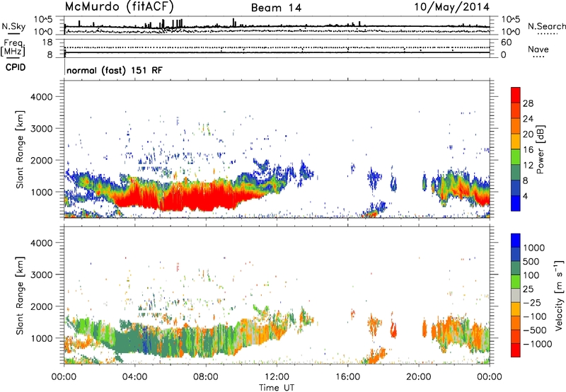Image resolution: width=566 pixels, height=392 pixels.
Task: Pick the red velocity segment below -1000
Action: pos(516,350)
